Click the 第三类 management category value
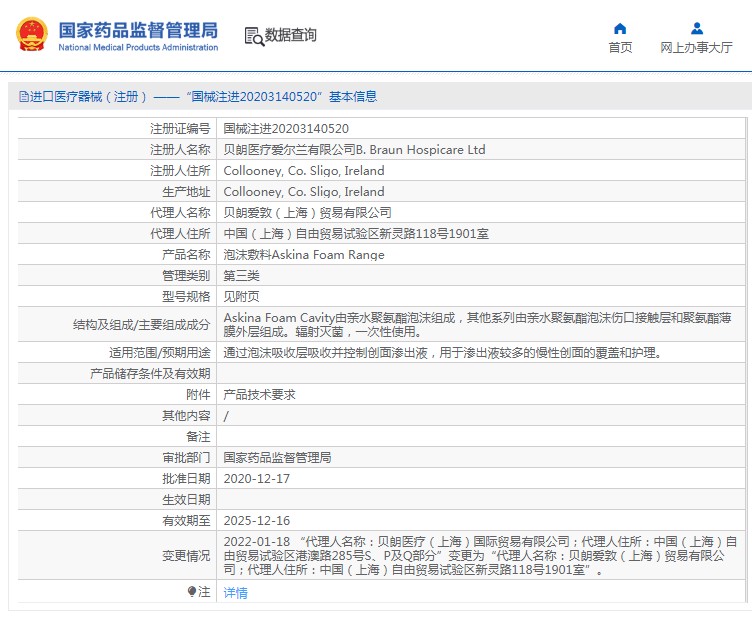The height and width of the screenshot is (619, 752). point(241,276)
